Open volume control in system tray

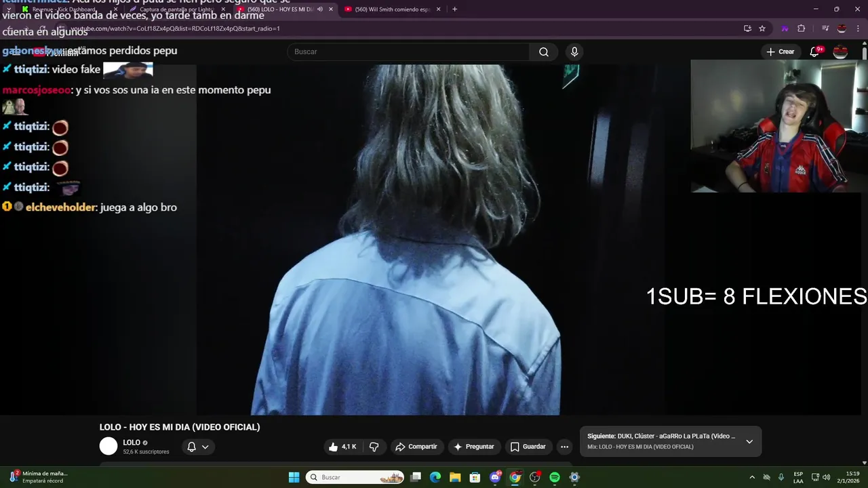(826, 477)
